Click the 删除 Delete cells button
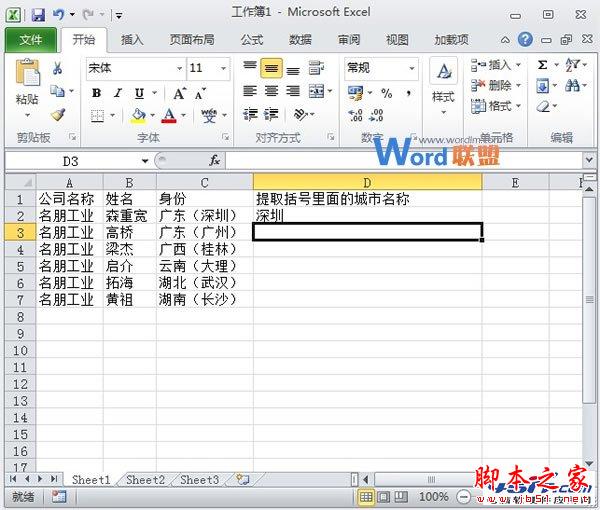Image resolution: width=600 pixels, height=510 pixels. (496, 85)
